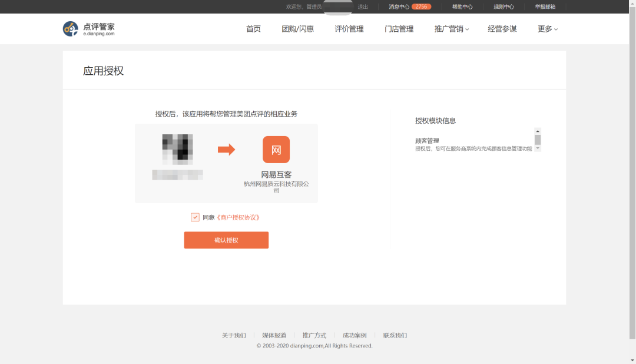The height and width of the screenshot is (364, 636).
Task: Open the 经营参谋 nav item
Action: [502, 29]
